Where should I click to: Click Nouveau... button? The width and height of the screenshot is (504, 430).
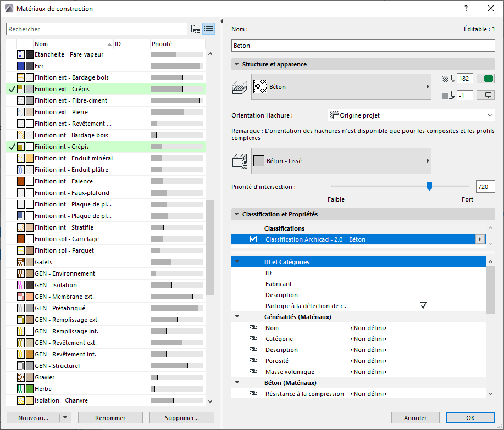[33, 417]
